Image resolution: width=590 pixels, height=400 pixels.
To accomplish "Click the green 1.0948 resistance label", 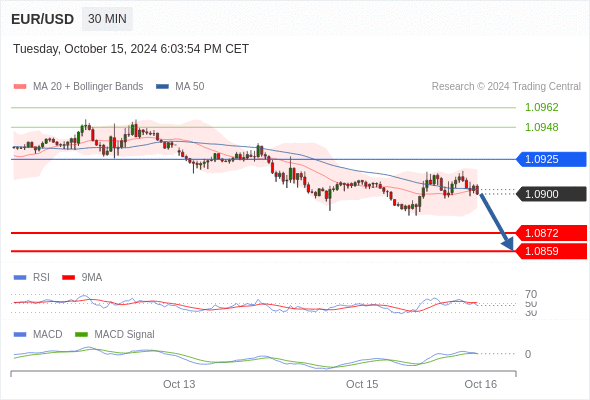I will tap(541, 127).
